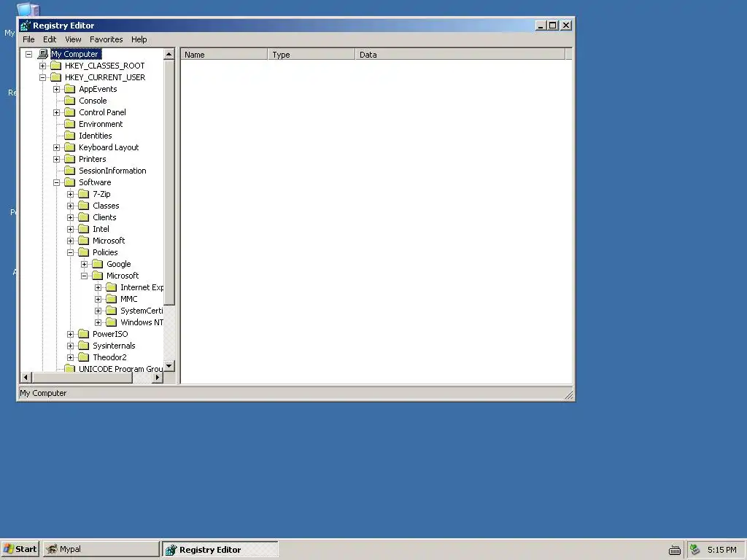Expand the Google policies key

pyautogui.click(x=85, y=264)
